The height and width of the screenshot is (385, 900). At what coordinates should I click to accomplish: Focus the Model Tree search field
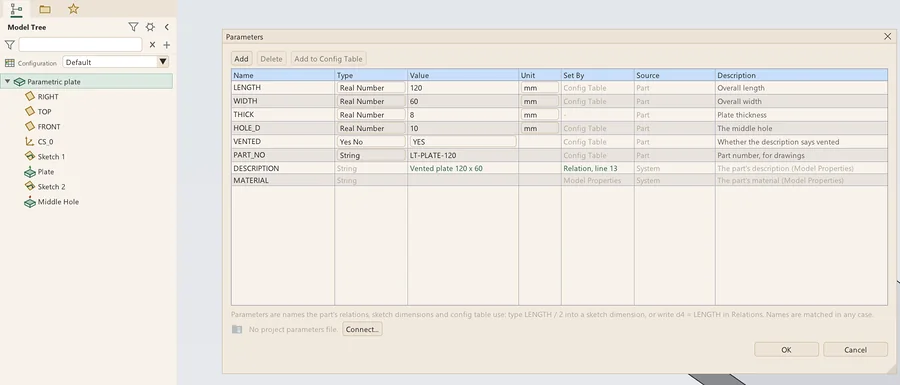80,45
